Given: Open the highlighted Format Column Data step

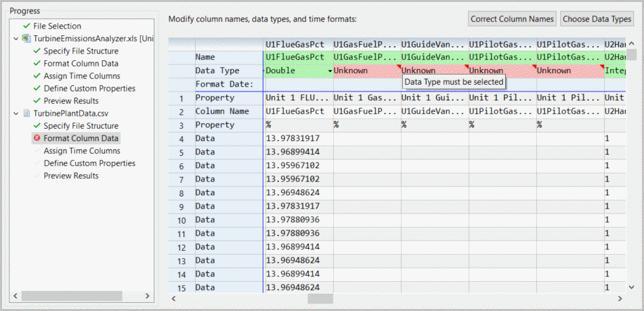Looking at the screenshot, I should [81, 138].
